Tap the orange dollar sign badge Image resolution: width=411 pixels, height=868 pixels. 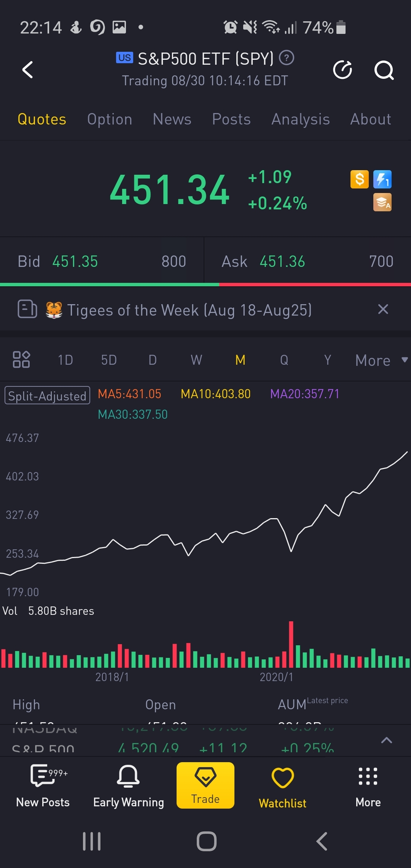[359, 179]
